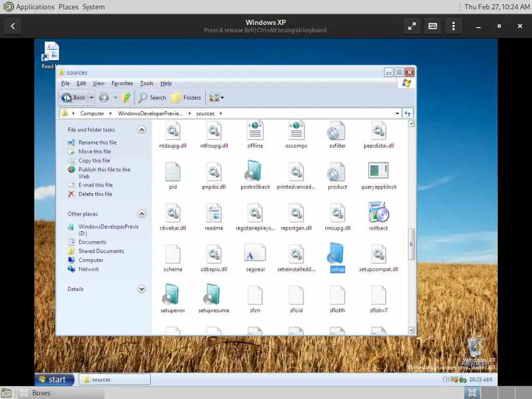
Task: Click the Back button in toolbar
Action: (73, 98)
